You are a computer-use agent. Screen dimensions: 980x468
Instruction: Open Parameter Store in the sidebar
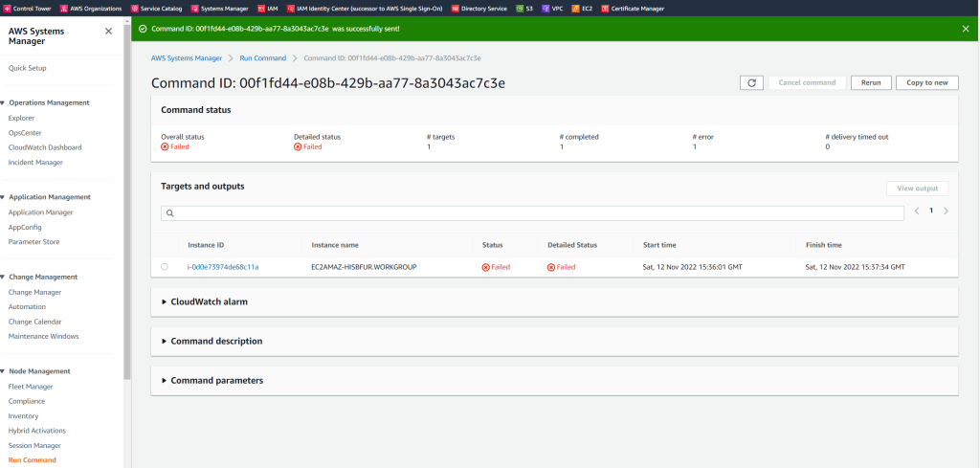[33, 242]
